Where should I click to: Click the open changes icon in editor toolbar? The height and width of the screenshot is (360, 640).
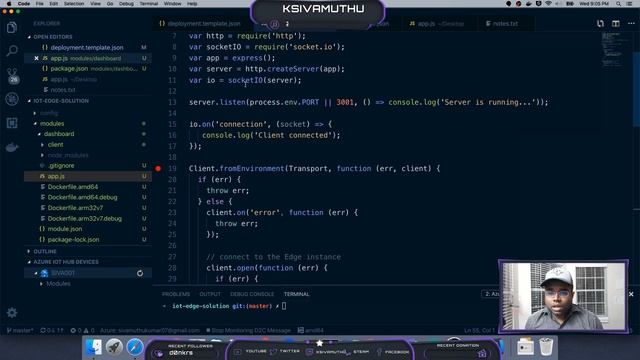click(600, 24)
